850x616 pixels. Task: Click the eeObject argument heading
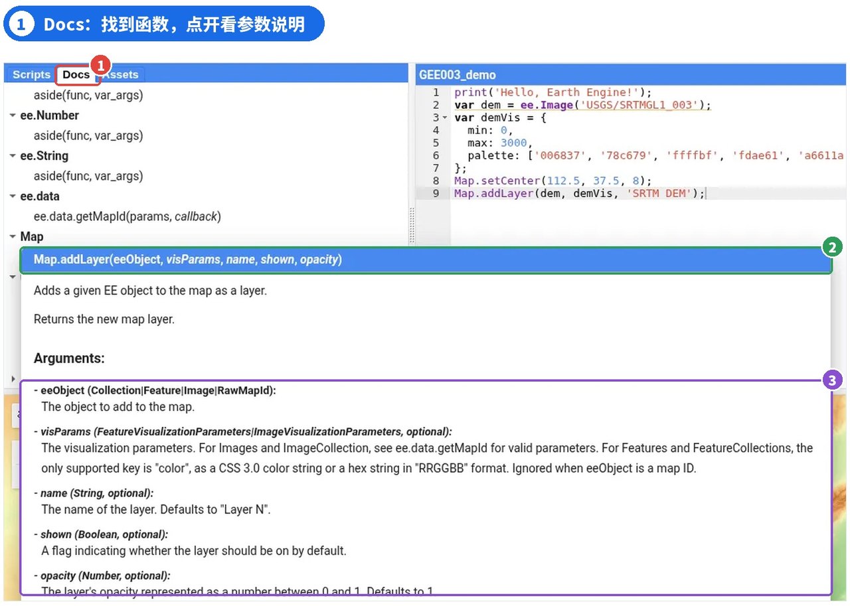155,390
